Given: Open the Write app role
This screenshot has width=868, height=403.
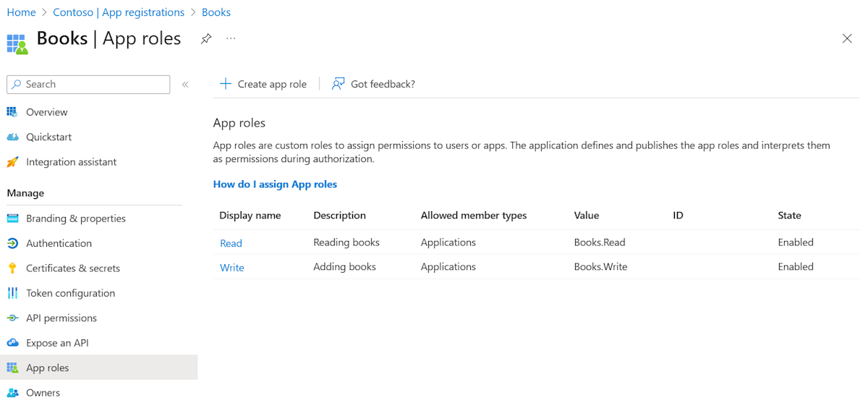Looking at the screenshot, I should (231, 268).
